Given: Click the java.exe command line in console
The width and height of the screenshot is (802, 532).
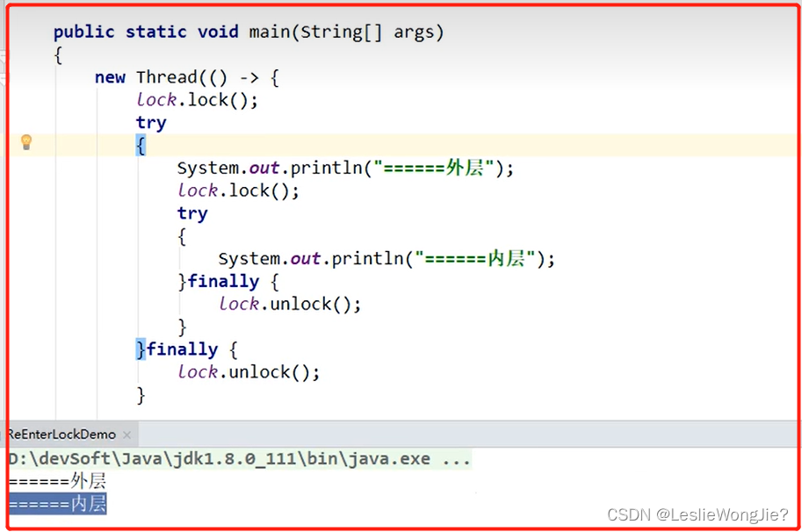Looking at the screenshot, I should point(240,458).
